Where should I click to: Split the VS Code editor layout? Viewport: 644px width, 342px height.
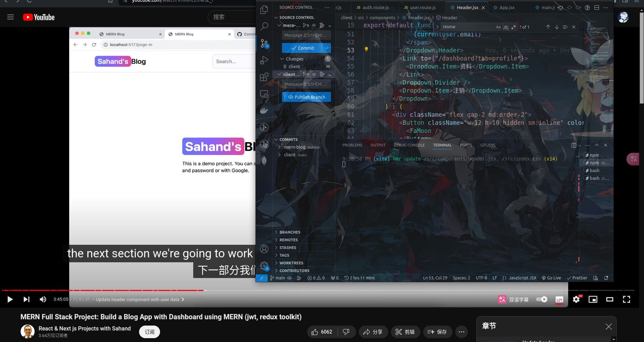click(596, 7)
